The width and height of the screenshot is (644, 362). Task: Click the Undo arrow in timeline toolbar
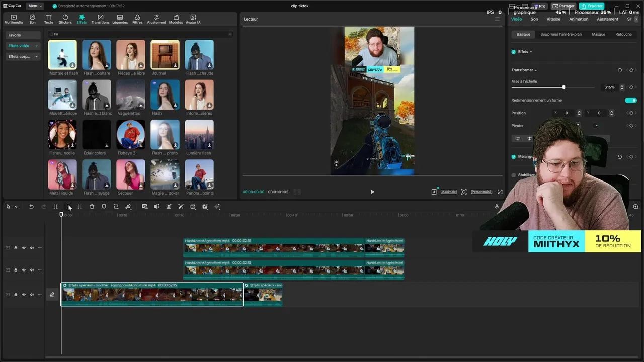pos(31,207)
